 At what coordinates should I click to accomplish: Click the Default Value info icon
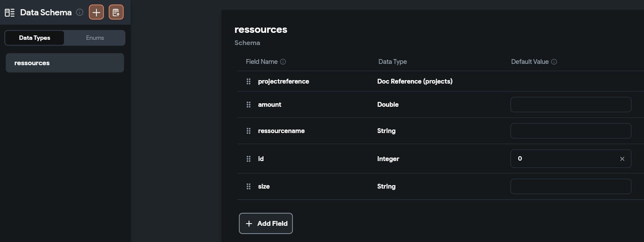click(554, 62)
